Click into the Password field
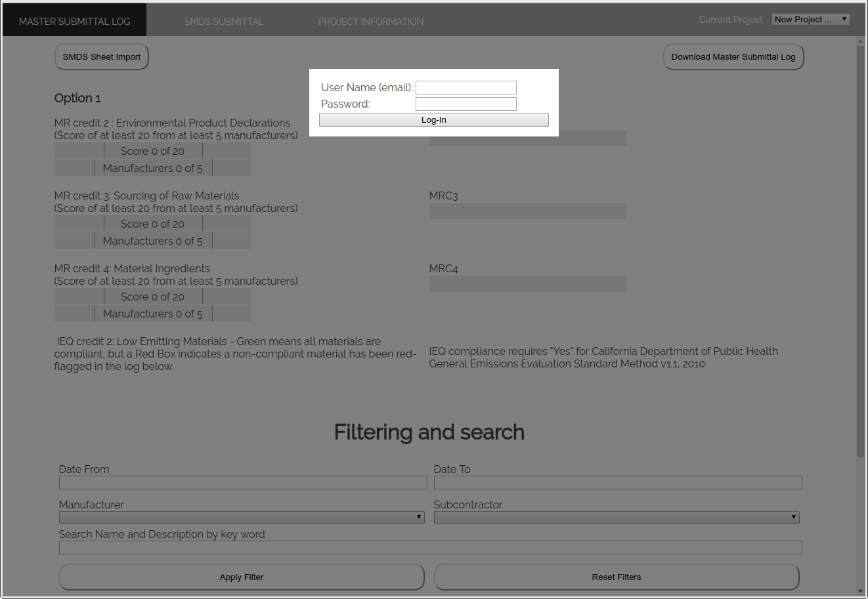This screenshot has width=868, height=599. (466, 104)
